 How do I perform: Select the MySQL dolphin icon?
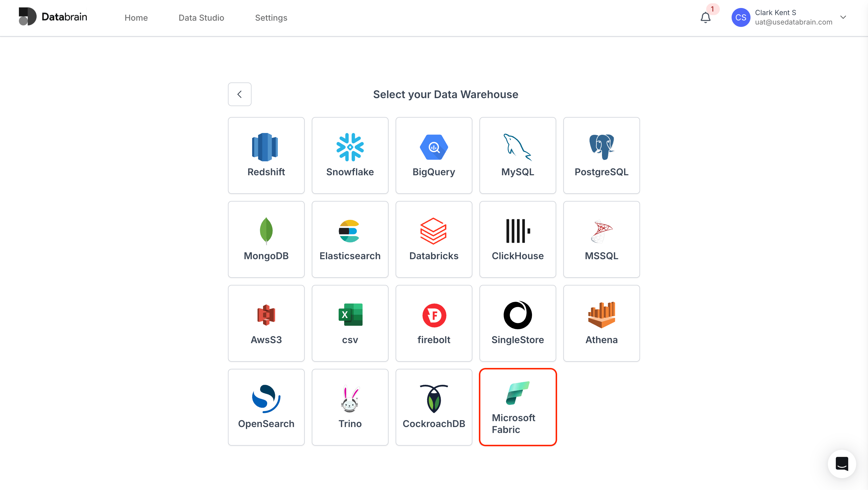click(x=518, y=147)
